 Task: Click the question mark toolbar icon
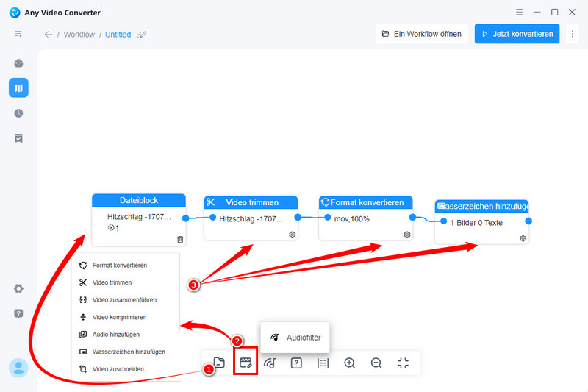click(296, 363)
